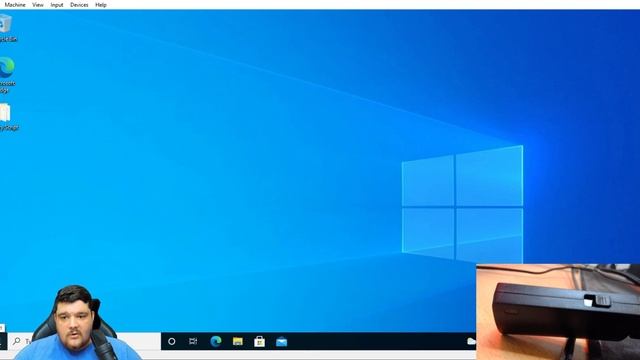Open the View menu
The height and width of the screenshot is (360, 640).
coord(38,5)
